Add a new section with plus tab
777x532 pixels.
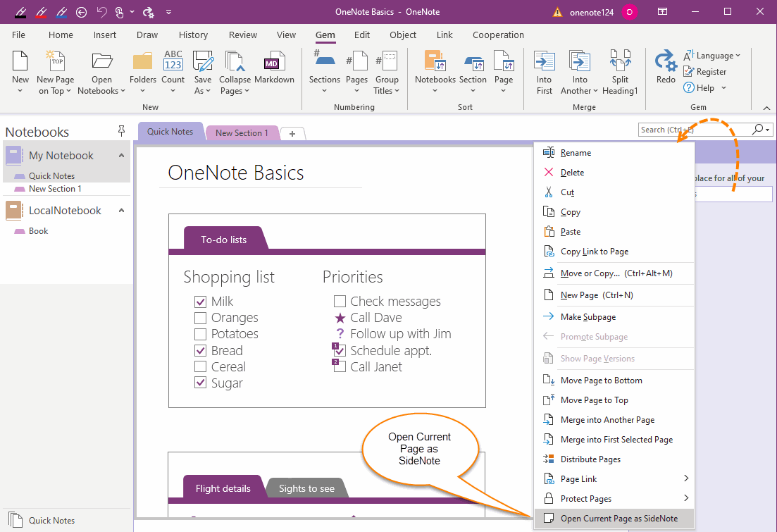click(x=292, y=133)
